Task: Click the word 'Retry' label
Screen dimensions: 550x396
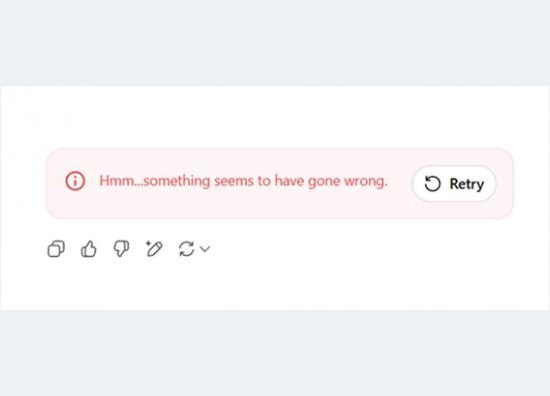Action: coord(467,184)
